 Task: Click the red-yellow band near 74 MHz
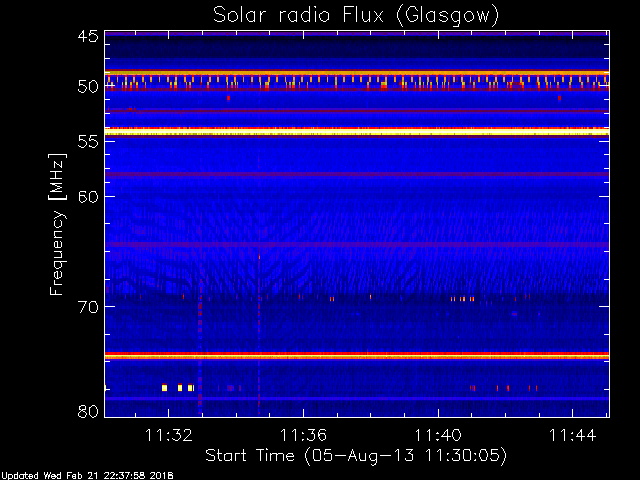[357, 356]
